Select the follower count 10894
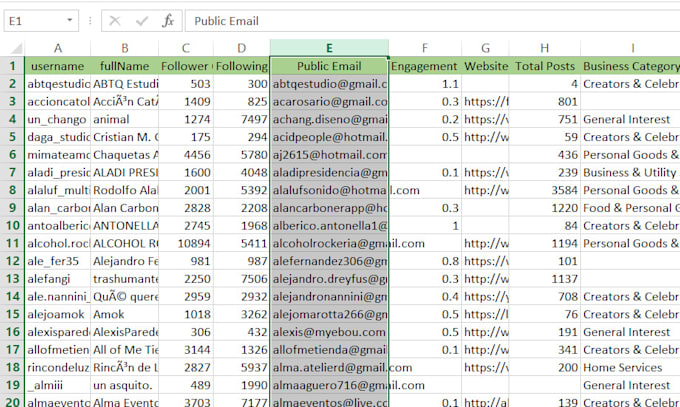The width and height of the screenshot is (680, 407). tap(186, 243)
